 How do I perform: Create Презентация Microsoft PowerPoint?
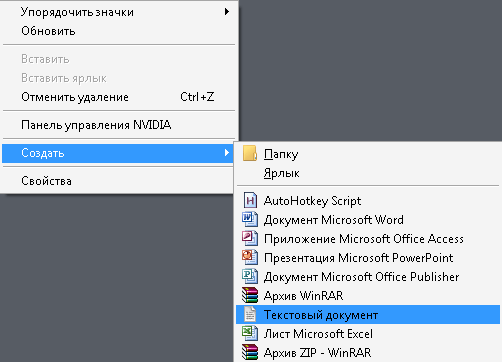[x=368, y=258]
